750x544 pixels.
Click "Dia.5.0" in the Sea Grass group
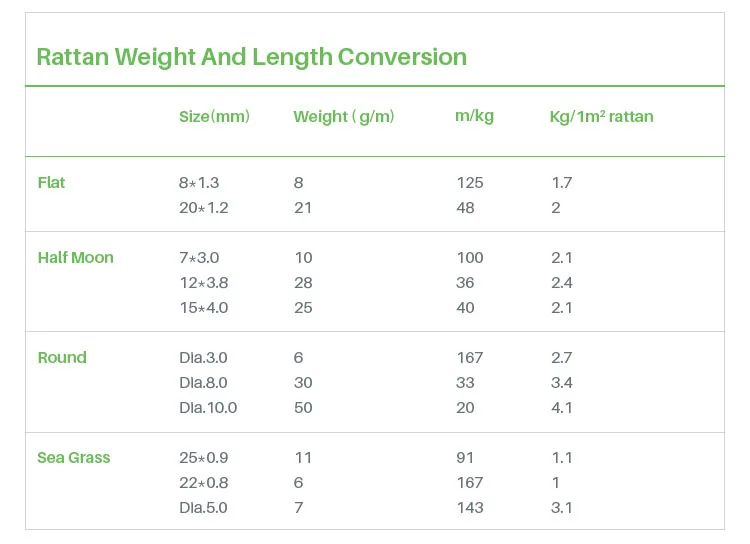tap(203, 508)
